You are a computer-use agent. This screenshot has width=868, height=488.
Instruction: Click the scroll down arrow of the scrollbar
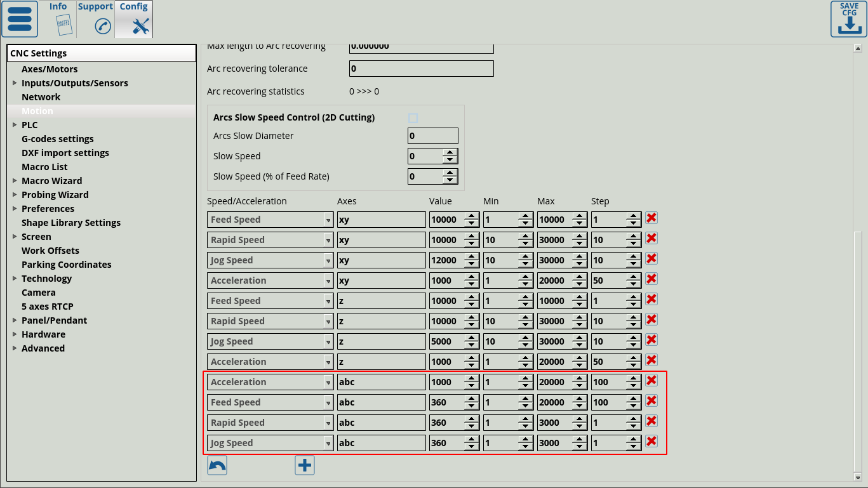857,477
